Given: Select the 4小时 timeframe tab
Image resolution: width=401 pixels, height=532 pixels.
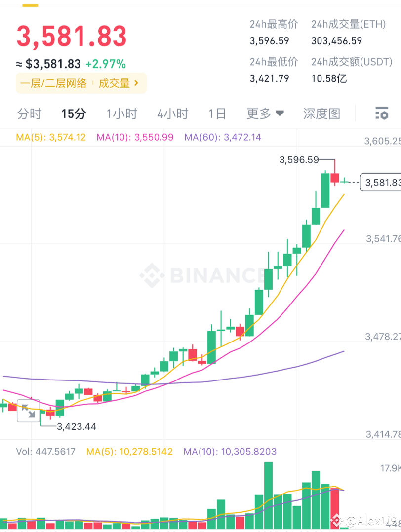Looking at the screenshot, I should pyautogui.click(x=172, y=114).
